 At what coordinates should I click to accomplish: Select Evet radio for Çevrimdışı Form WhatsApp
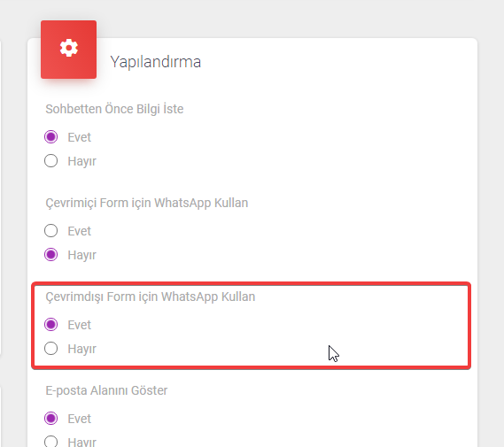tap(51, 324)
